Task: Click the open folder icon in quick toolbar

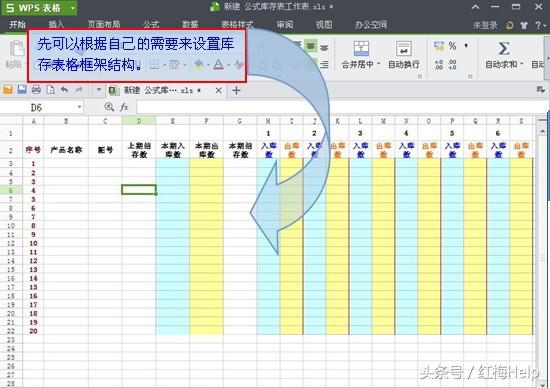Action: pos(8,90)
